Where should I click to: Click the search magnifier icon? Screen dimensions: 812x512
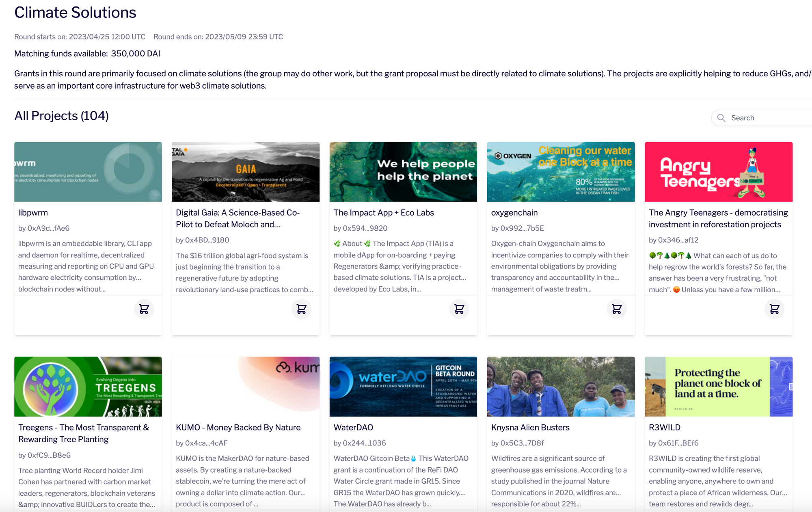point(721,118)
